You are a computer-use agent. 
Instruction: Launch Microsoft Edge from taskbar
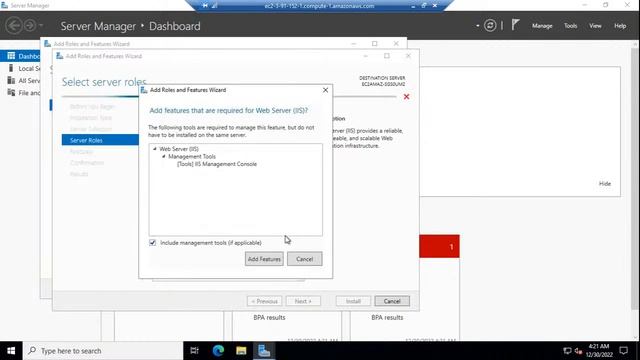218,351
